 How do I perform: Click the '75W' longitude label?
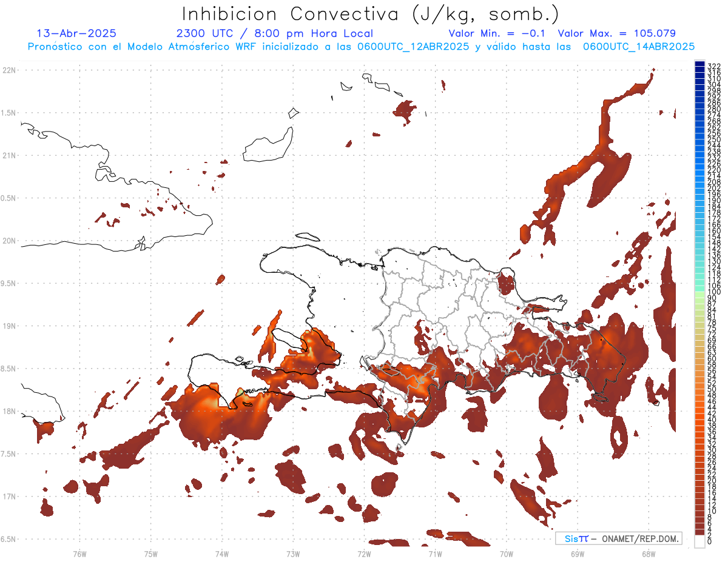151,554
